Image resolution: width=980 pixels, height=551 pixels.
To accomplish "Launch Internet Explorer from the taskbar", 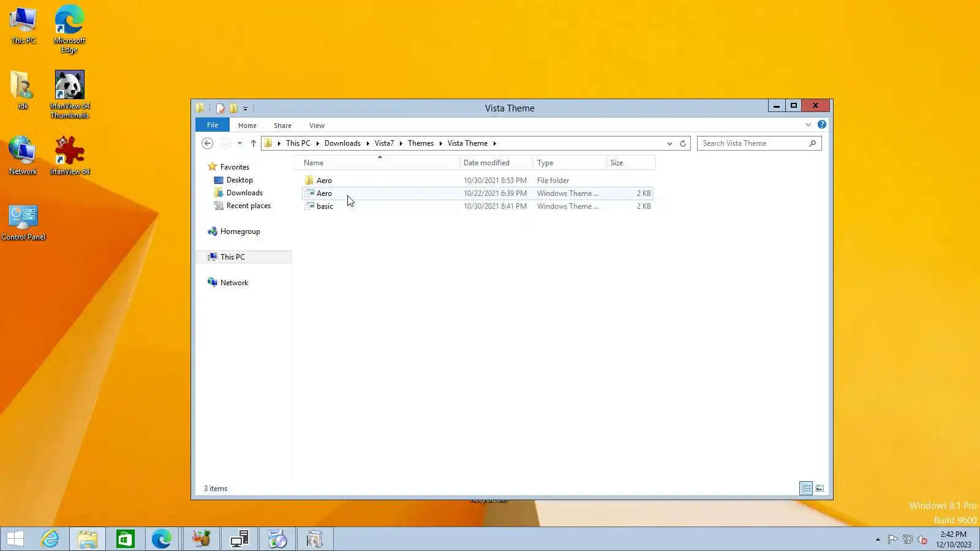I will [x=50, y=539].
